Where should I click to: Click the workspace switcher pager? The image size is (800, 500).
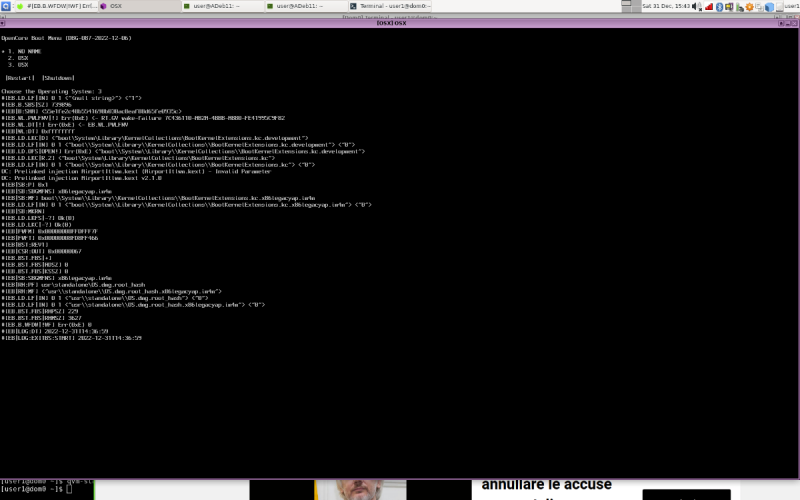click(631, 6)
